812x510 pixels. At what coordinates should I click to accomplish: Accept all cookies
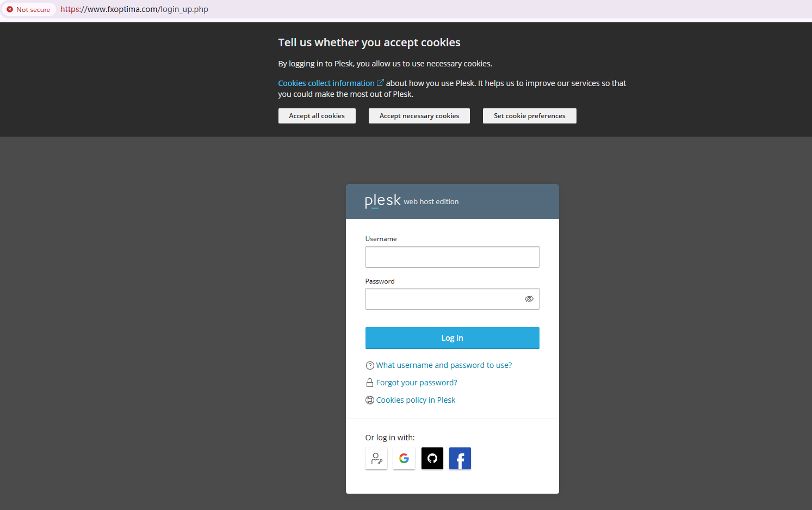[317, 116]
